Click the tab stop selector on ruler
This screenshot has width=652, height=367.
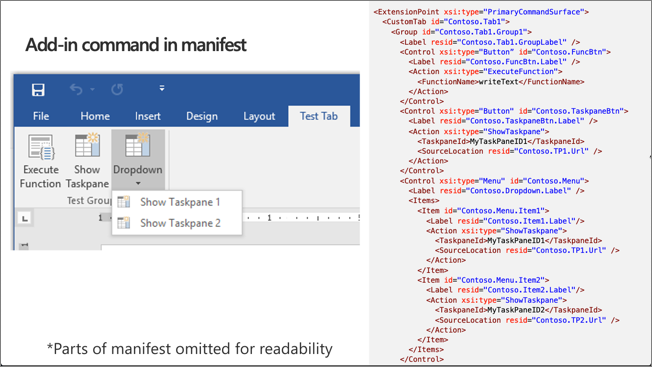25,218
